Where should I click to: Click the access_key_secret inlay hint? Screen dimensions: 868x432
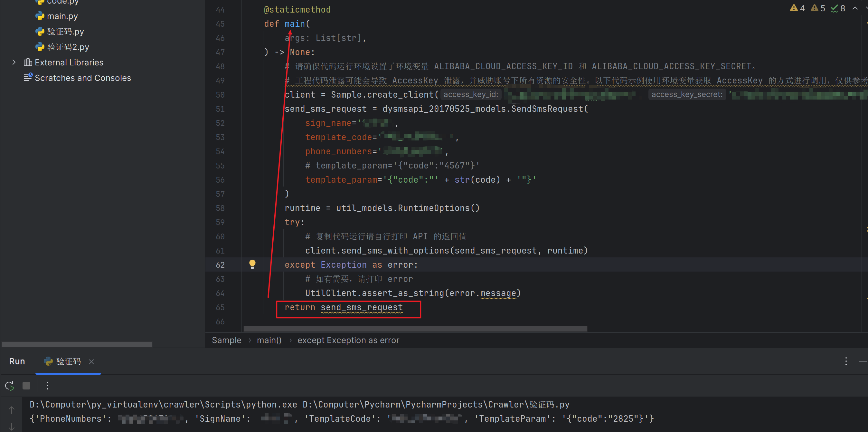coord(687,94)
